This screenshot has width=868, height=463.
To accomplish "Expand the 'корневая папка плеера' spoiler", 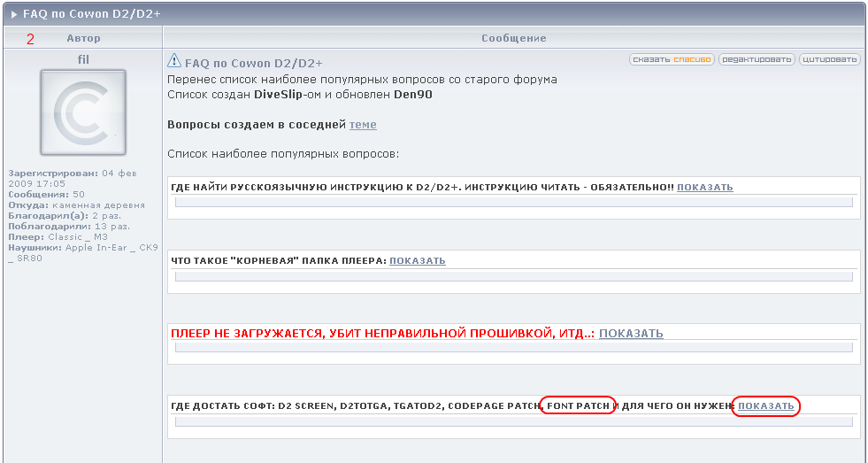I will 418,260.
